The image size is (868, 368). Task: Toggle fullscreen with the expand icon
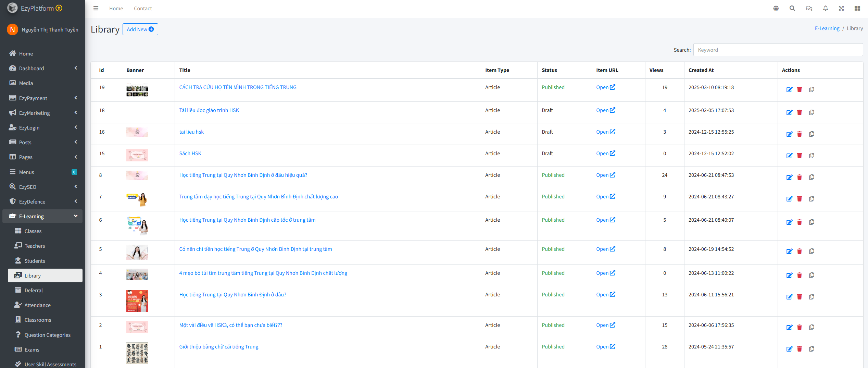841,9
